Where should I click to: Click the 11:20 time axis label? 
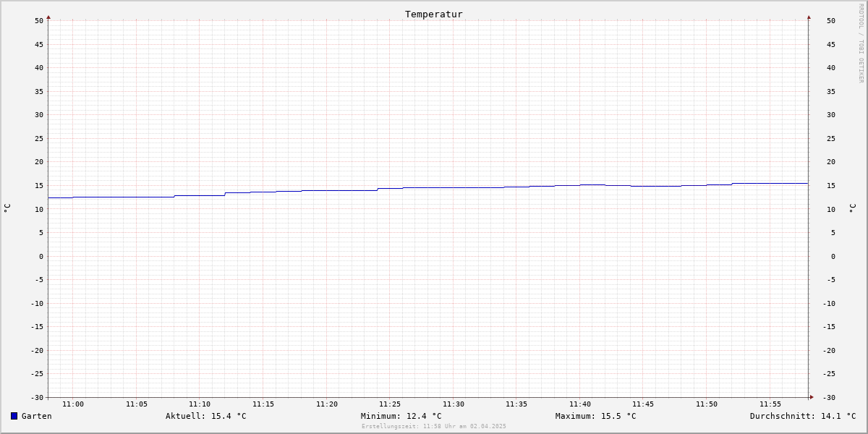[327, 404]
